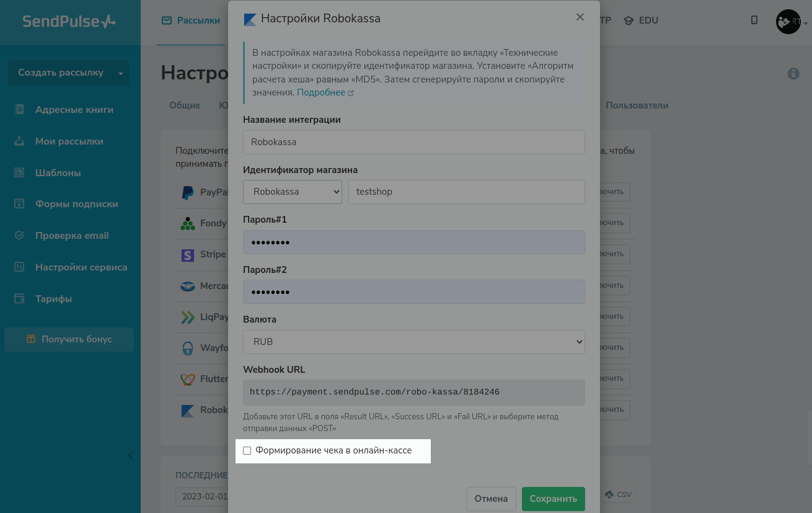Click the Robokassa logo icon in dialog title
812x513 pixels.
coord(250,19)
